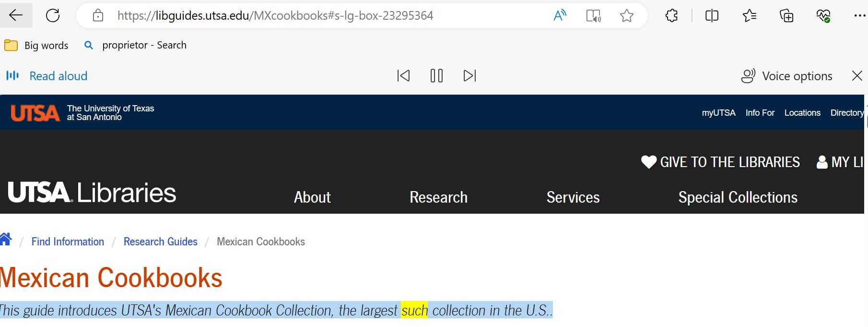Skip to next paragraph in Read aloud
Image resolution: width=868 pixels, height=327 pixels.
[x=469, y=76]
